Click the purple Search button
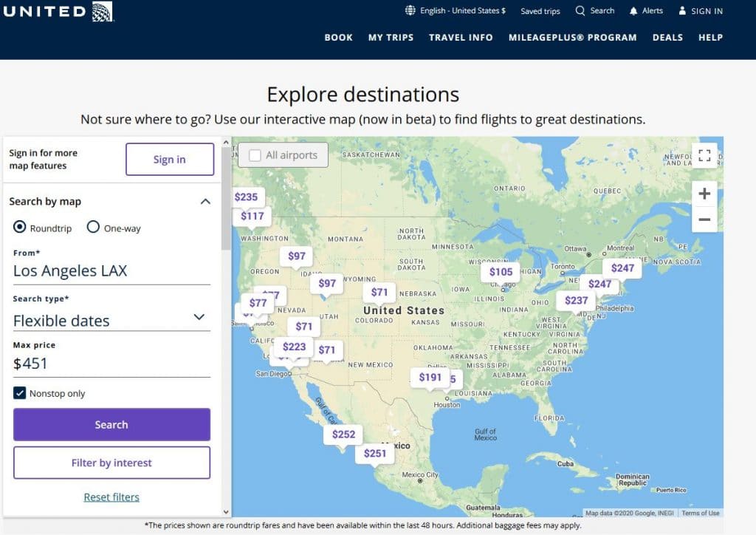This screenshot has height=535, width=756. (111, 424)
